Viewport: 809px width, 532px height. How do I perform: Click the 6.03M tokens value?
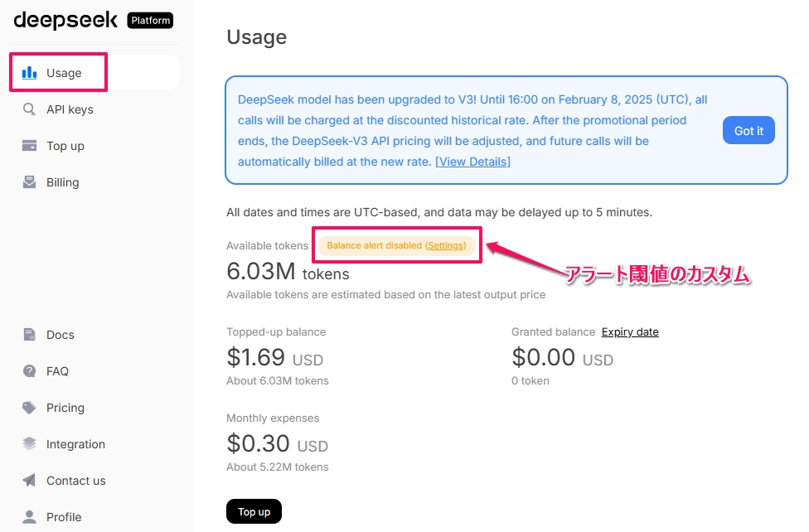[288, 272]
